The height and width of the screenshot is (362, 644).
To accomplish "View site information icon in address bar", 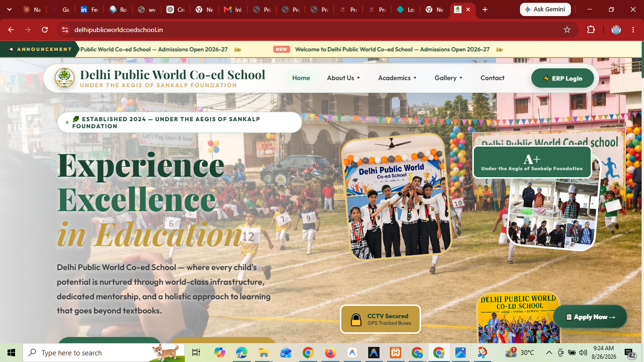I will tap(65, 30).
